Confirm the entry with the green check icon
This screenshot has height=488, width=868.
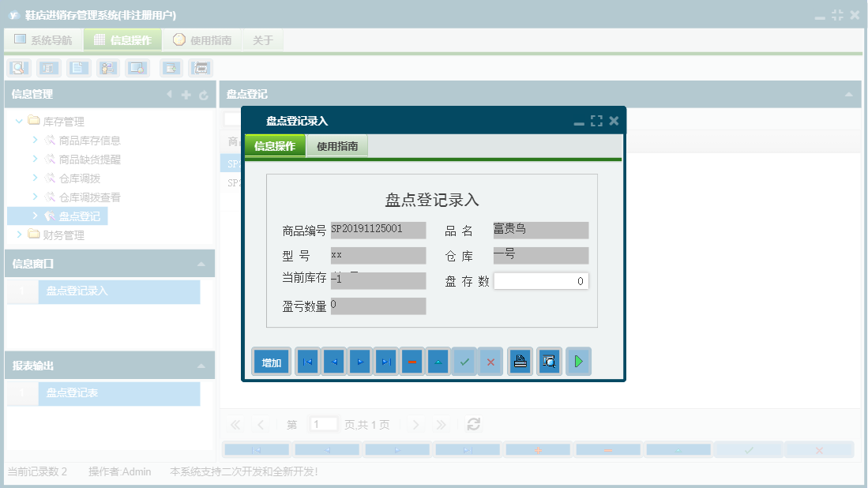tap(464, 361)
